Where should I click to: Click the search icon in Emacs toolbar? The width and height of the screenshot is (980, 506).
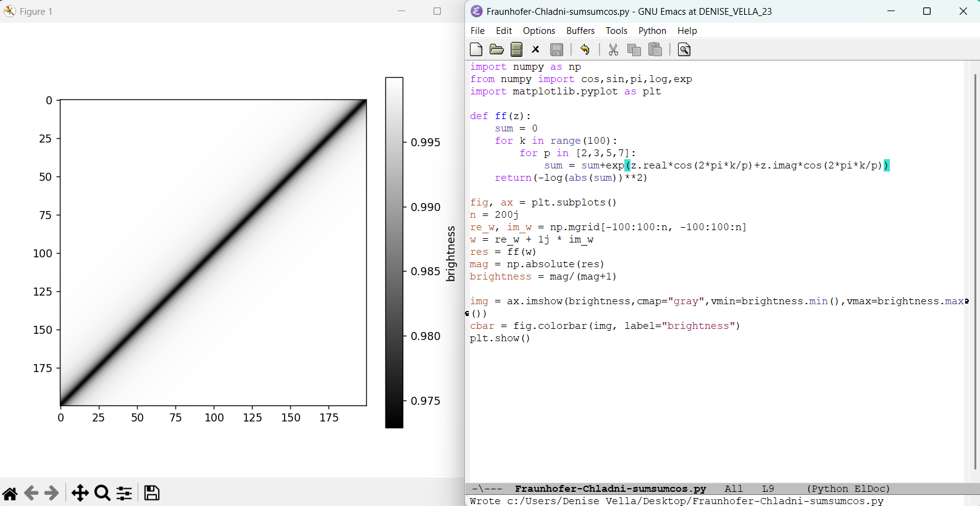[684, 49]
